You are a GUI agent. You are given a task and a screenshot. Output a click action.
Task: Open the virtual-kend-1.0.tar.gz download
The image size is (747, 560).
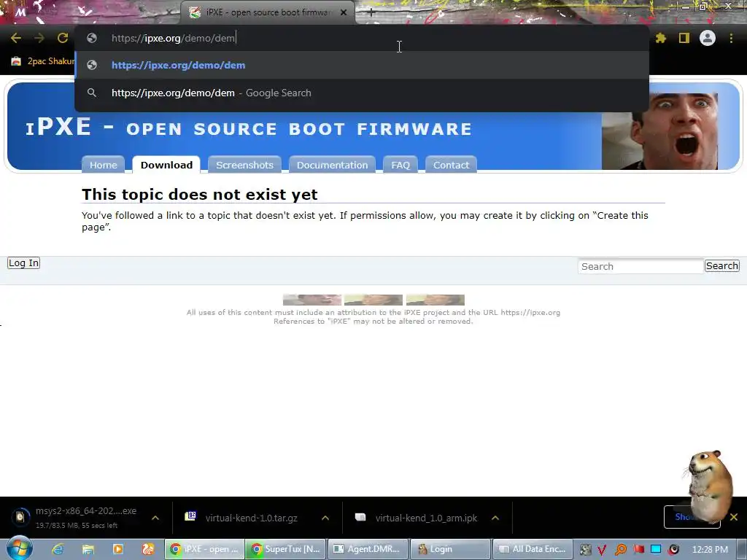click(243, 518)
